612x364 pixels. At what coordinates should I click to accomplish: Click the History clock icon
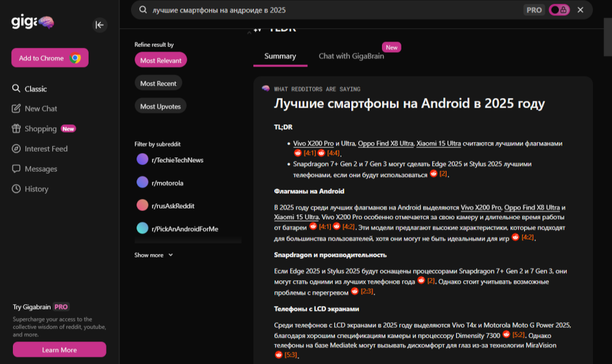point(16,189)
